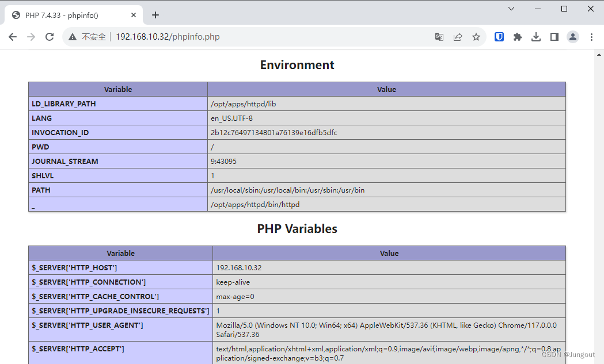Select the max-age=0 value
The width and height of the screenshot is (604, 364).
tap(235, 297)
